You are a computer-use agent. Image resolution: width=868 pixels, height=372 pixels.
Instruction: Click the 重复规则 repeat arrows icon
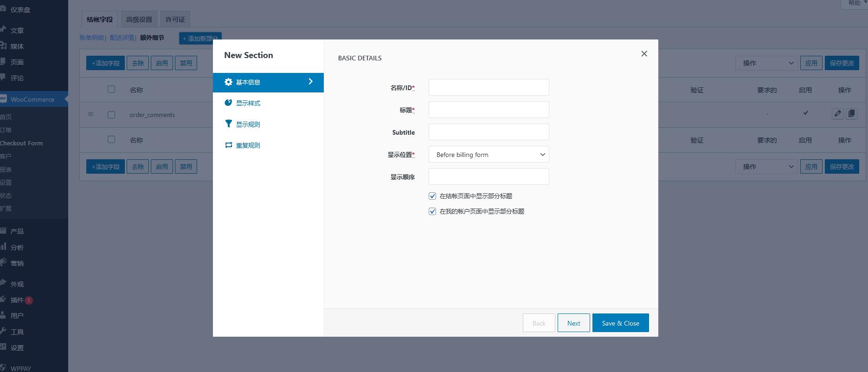pos(228,145)
